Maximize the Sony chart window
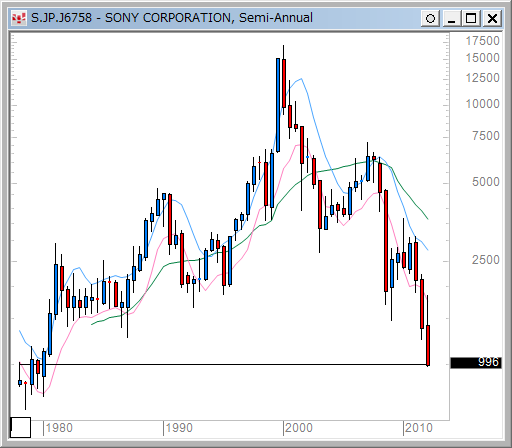Screen dimensions: 512x448 (471, 18)
